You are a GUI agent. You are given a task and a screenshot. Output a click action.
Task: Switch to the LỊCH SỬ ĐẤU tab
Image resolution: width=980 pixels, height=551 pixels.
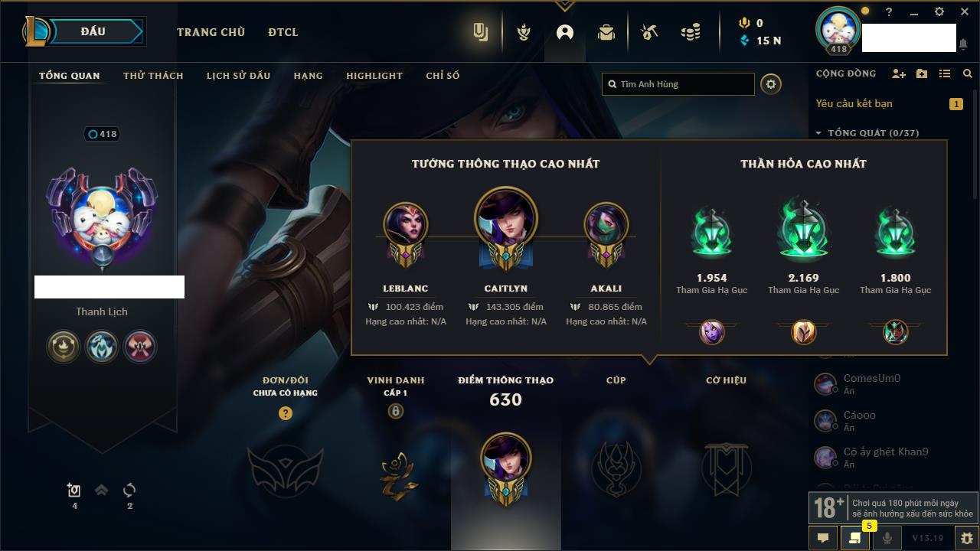(x=238, y=76)
